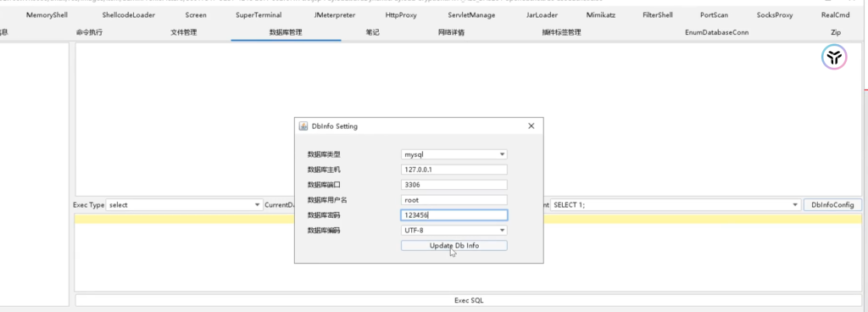Click the 数据库密码 field 123456

click(x=454, y=215)
